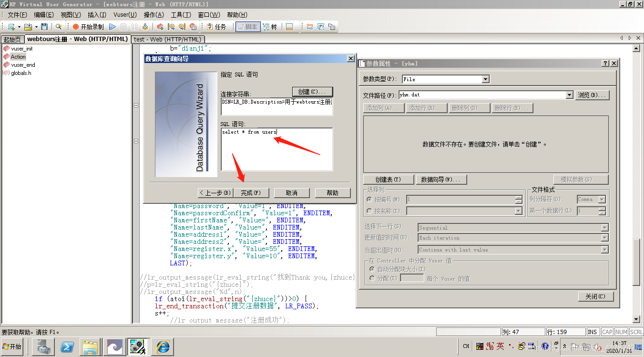
Task: Select 自动分配块大小 radio button
Action: pyautogui.click(x=372, y=269)
